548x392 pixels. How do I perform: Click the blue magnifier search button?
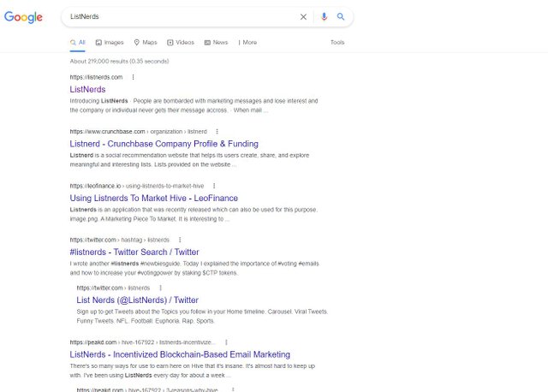(x=341, y=16)
